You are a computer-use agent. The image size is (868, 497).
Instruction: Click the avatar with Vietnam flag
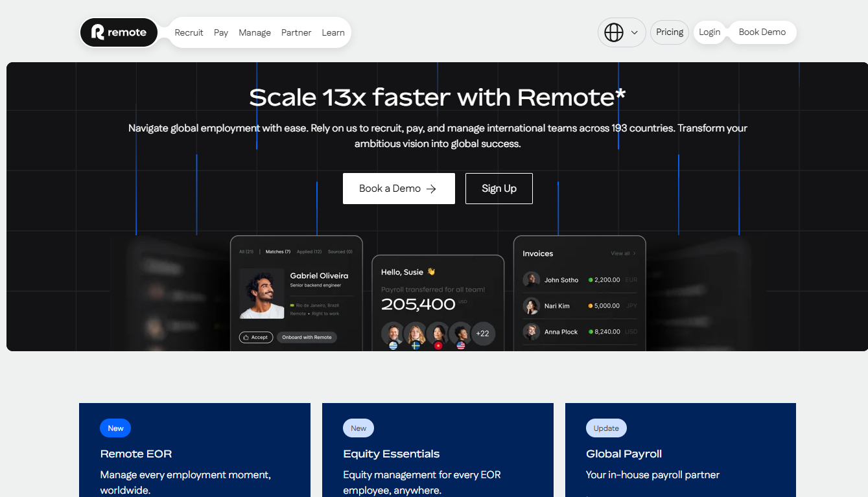tap(438, 335)
